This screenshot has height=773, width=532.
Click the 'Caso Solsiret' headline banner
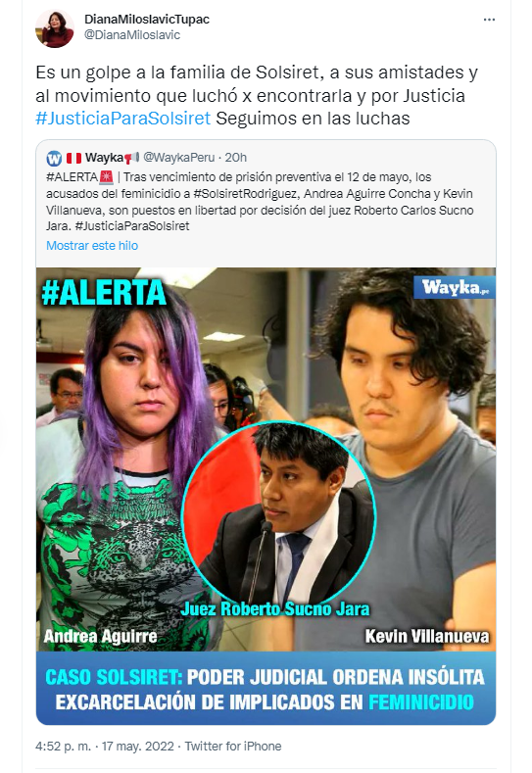(x=266, y=689)
